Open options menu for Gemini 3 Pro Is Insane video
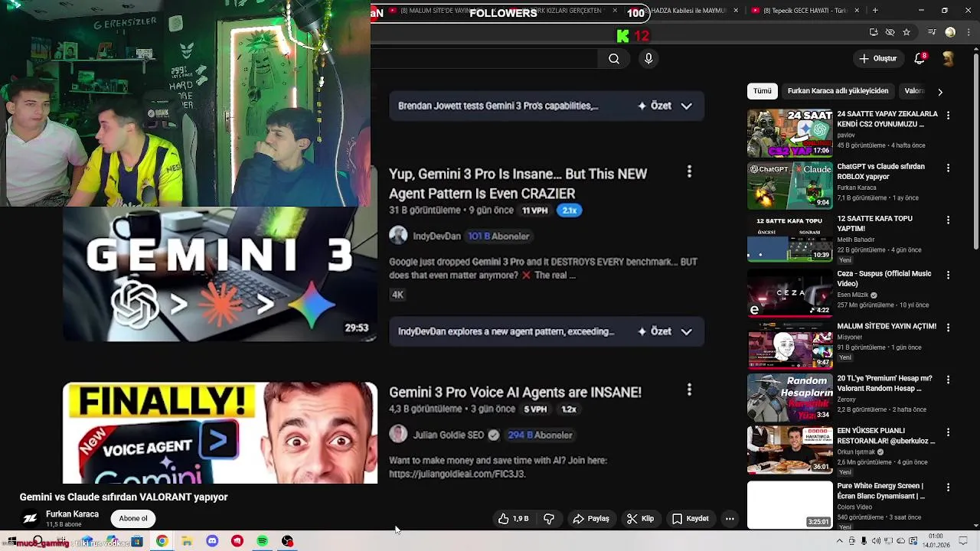Screen dimensions: 980x551 pos(689,172)
